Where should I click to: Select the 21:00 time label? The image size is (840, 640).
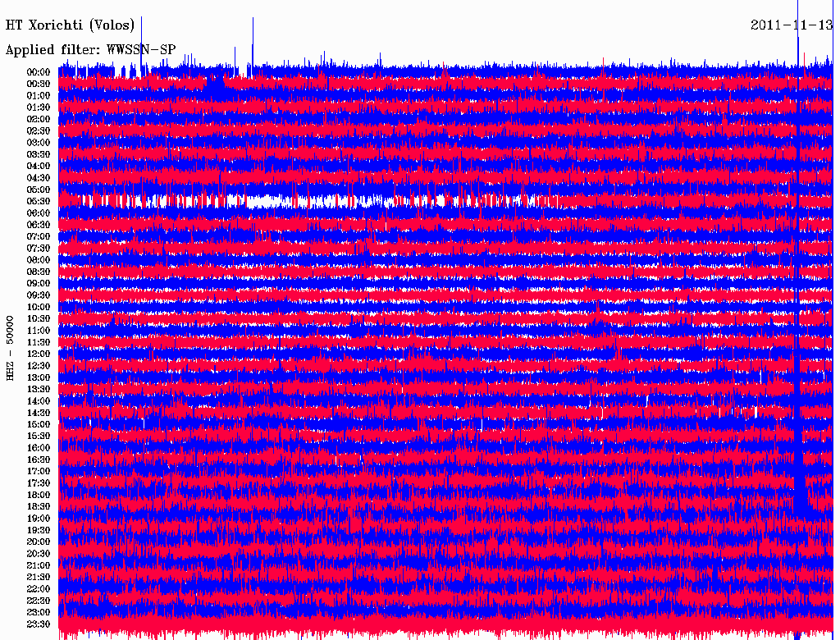click(39, 565)
